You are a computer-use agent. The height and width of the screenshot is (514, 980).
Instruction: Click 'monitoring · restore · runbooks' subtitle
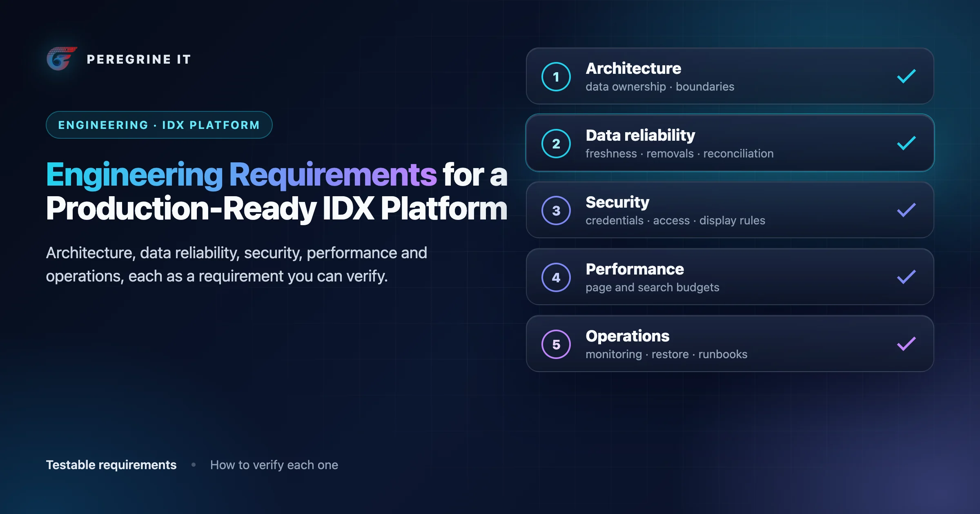click(x=666, y=354)
